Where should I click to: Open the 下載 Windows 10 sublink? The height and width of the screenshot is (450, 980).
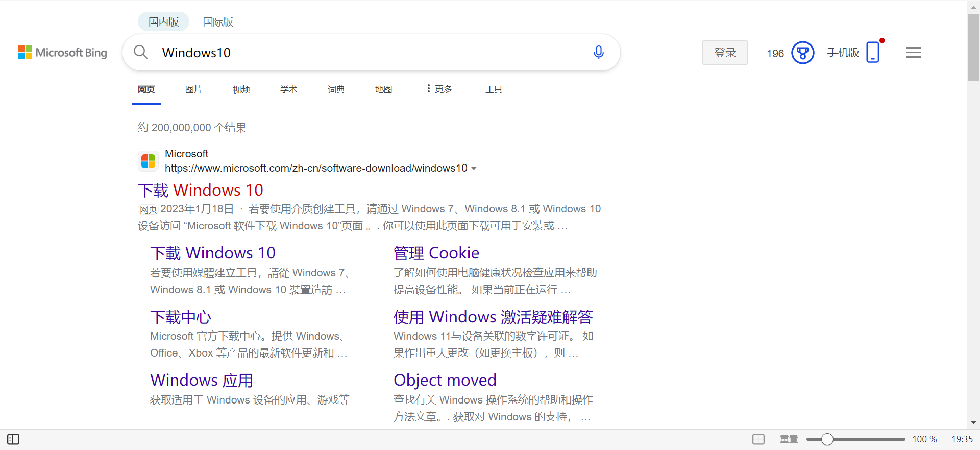213,253
